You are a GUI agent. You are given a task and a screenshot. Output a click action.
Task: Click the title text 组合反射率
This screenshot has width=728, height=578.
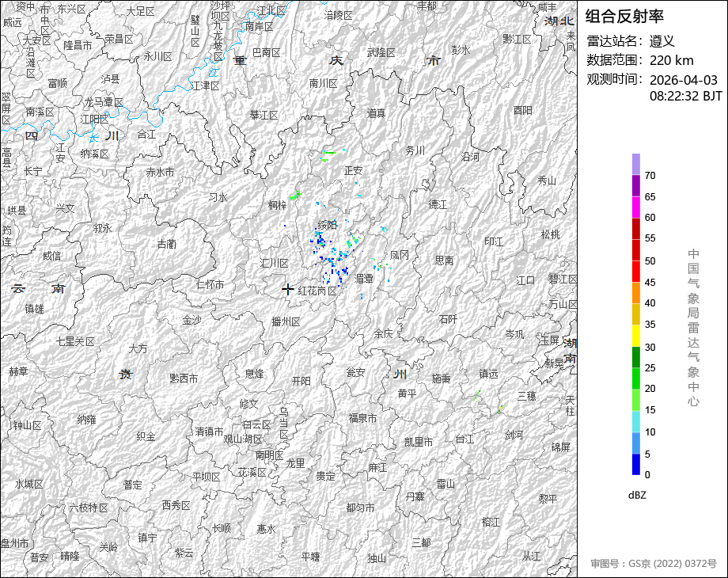tap(624, 17)
